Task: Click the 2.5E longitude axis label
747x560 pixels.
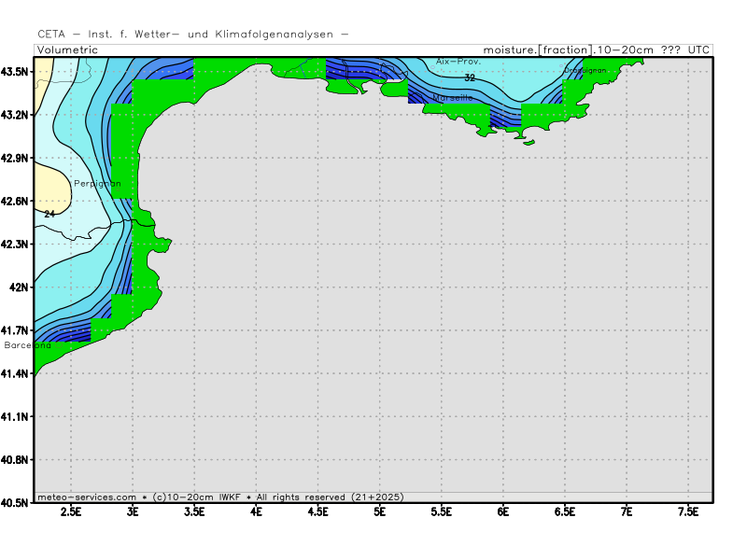Action: pyautogui.click(x=71, y=511)
